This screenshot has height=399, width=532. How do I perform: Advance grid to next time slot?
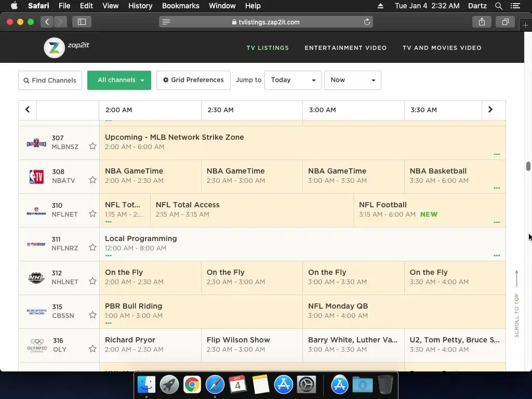[x=490, y=110]
